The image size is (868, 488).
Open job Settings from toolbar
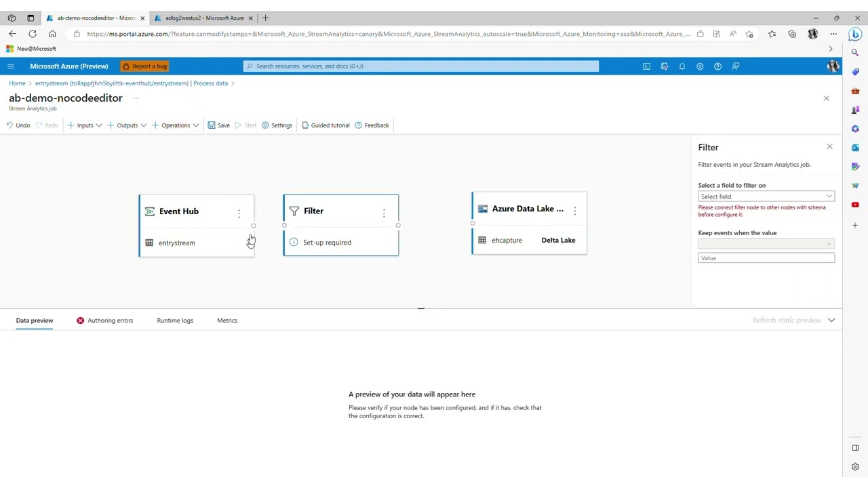click(277, 125)
